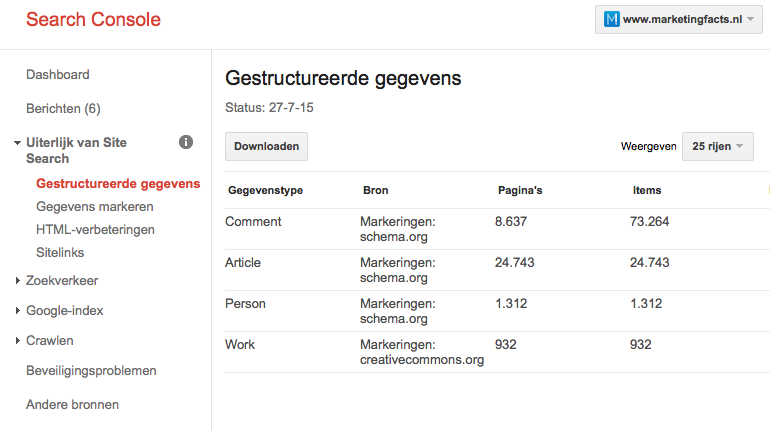Screen dimensions: 770x430
Task: Collapse the Uiterlijk van Site Search section
Action: click(x=18, y=144)
